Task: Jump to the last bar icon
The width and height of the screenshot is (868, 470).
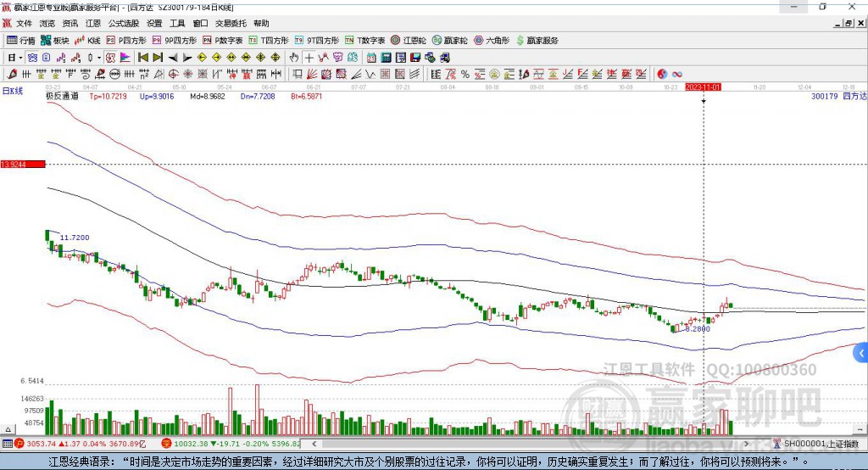Action: 158,58
